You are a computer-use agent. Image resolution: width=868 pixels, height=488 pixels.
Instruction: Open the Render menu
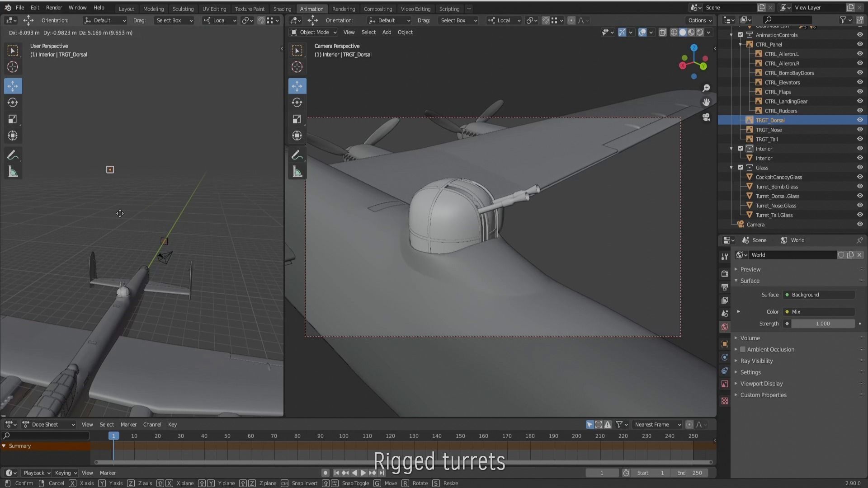(x=54, y=8)
